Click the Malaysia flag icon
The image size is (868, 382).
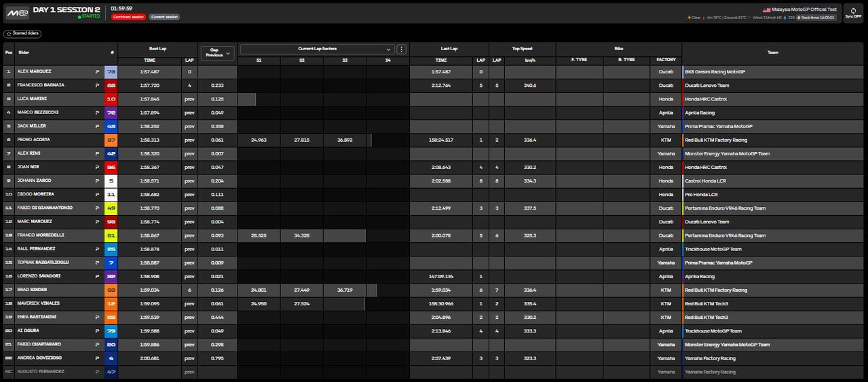pyautogui.click(x=766, y=9)
